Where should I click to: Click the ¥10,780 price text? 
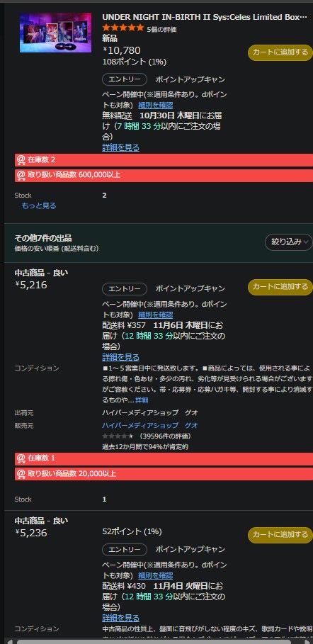pos(122,50)
